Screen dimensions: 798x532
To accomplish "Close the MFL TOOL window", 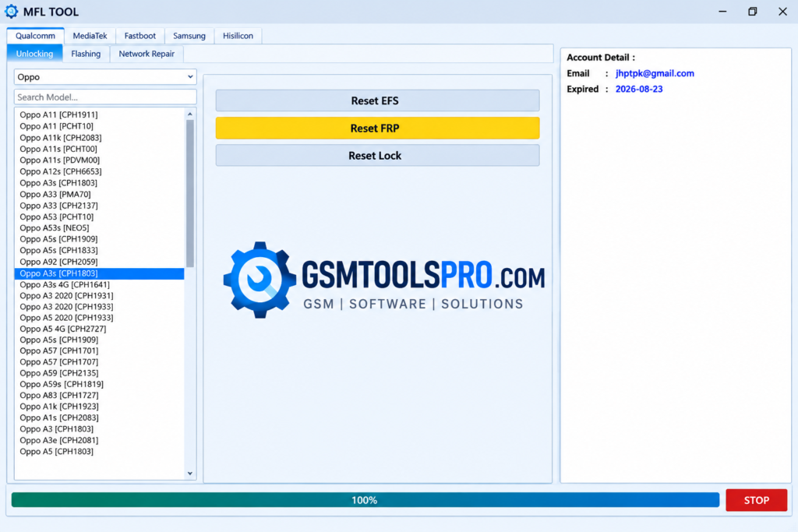I will click(x=782, y=11).
